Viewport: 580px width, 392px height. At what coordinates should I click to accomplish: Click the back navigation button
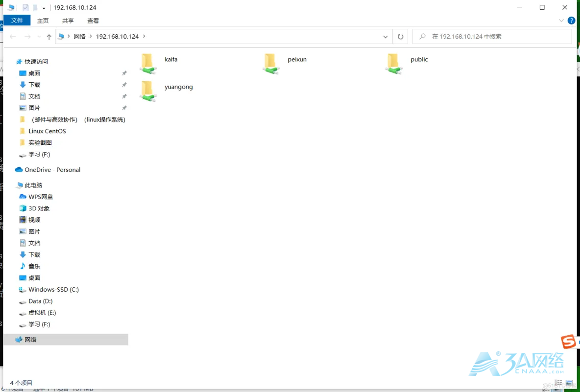[x=13, y=36]
